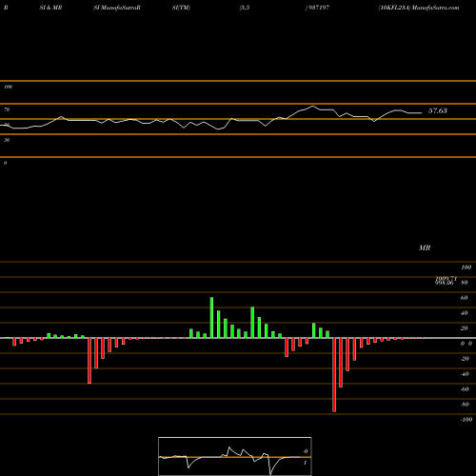This screenshot has width=476, height=476.
Task: Click the MR axis label 20
Action: point(465,328)
